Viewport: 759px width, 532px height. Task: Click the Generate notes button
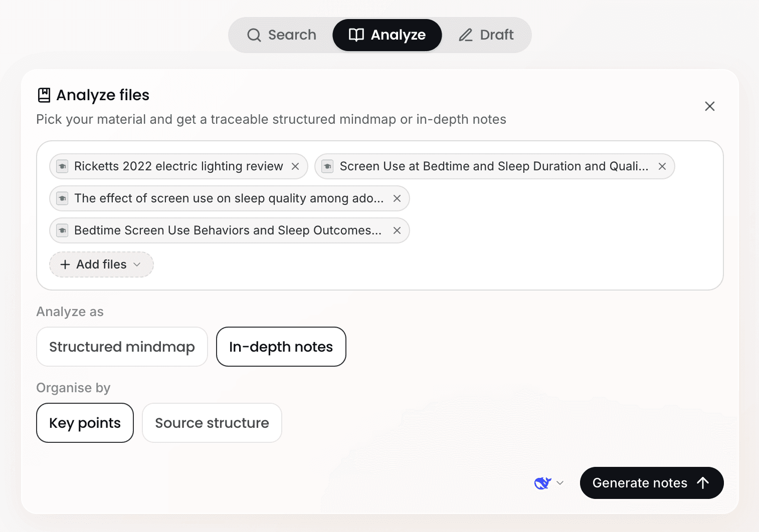652,483
